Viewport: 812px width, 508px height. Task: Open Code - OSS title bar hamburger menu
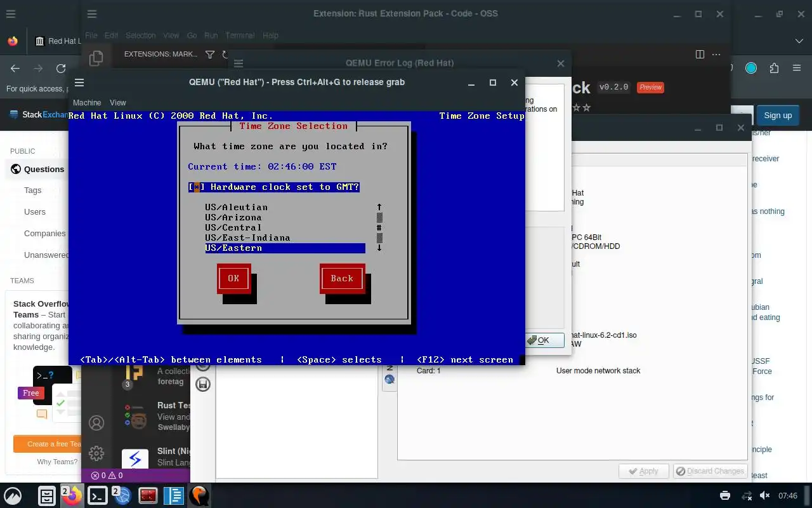92,14
